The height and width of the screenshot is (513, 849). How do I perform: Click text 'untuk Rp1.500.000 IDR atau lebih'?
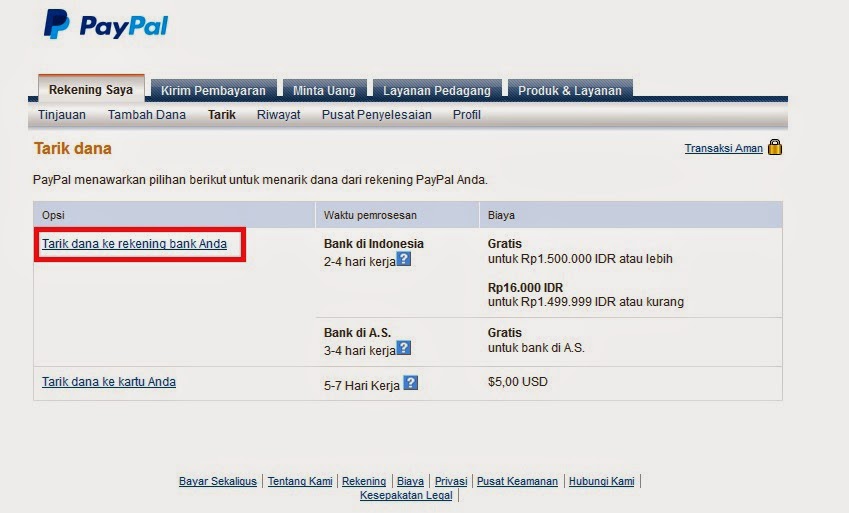(x=580, y=259)
